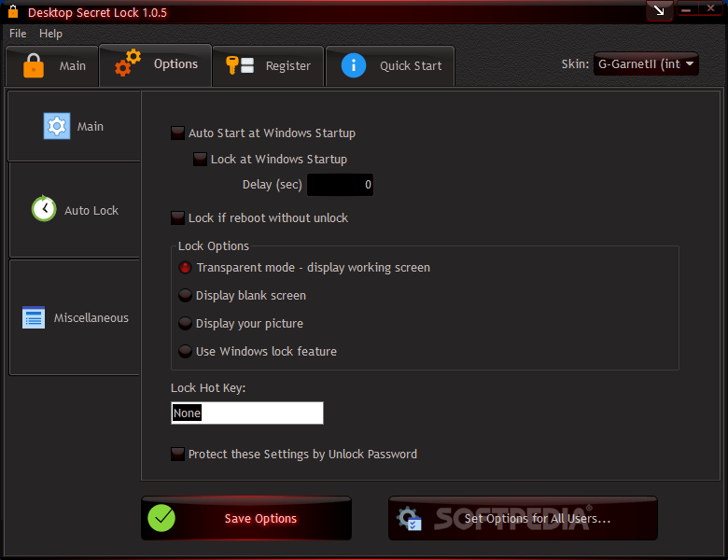
Task: Open the Skin dropdown list
Action: coord(646,63)
